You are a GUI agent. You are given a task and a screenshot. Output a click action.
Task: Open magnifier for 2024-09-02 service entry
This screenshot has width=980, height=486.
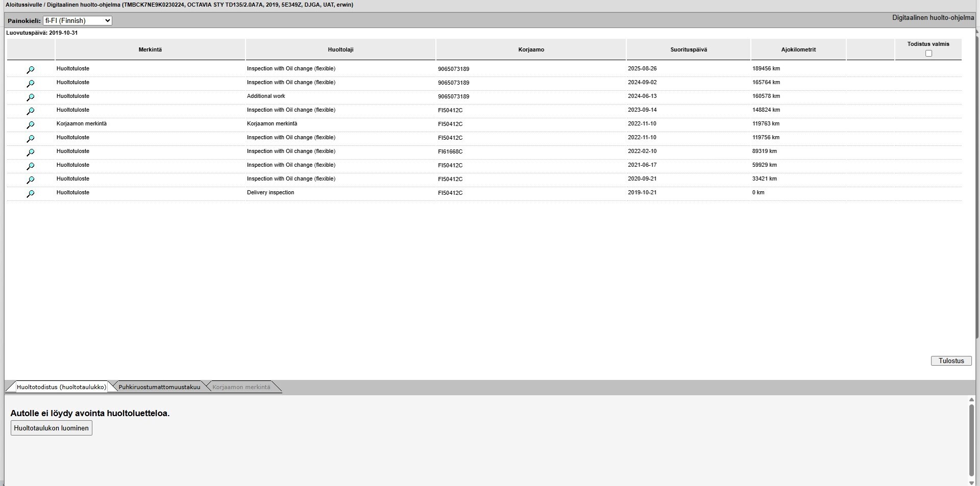pyautogui.click(x=30, y=84)
